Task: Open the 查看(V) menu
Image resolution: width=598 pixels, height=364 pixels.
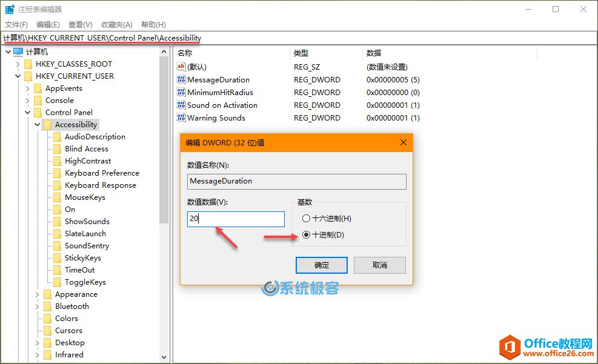Action: tap(81, 25)
